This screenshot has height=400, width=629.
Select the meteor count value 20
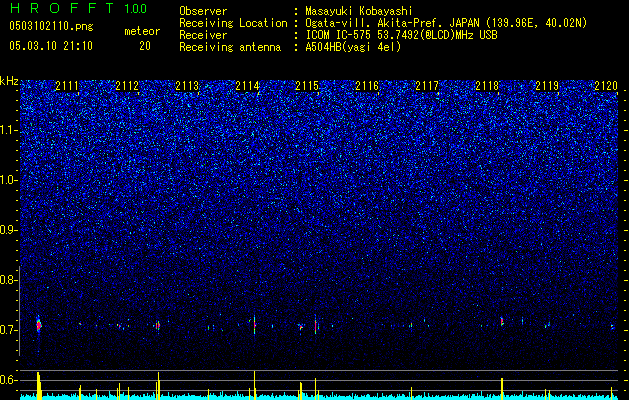click(x=145, y=46)
